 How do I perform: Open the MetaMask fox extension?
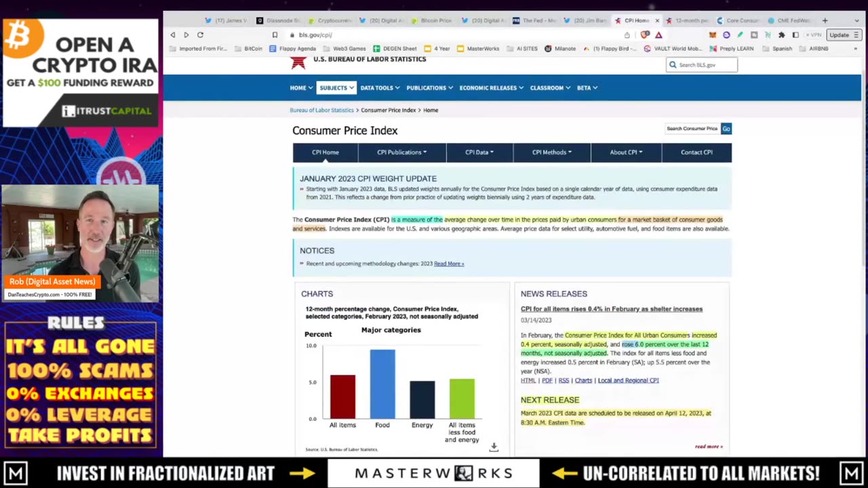(713, 35)
